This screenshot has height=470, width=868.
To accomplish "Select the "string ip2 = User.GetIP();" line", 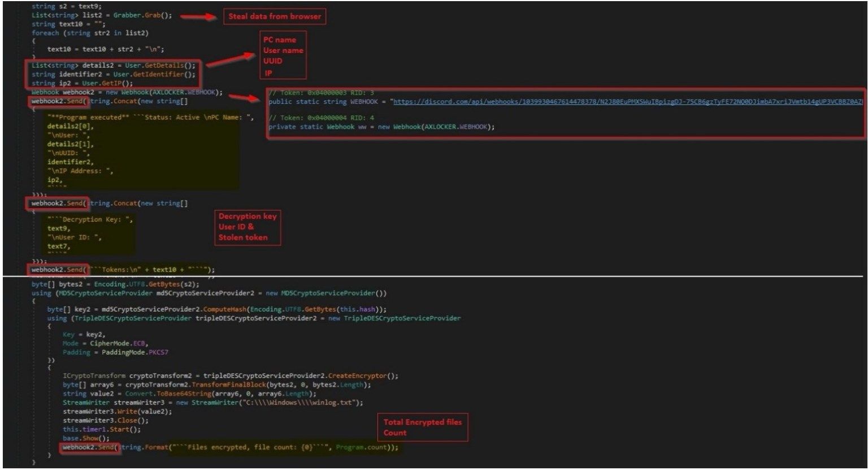I will pos(83,83).
